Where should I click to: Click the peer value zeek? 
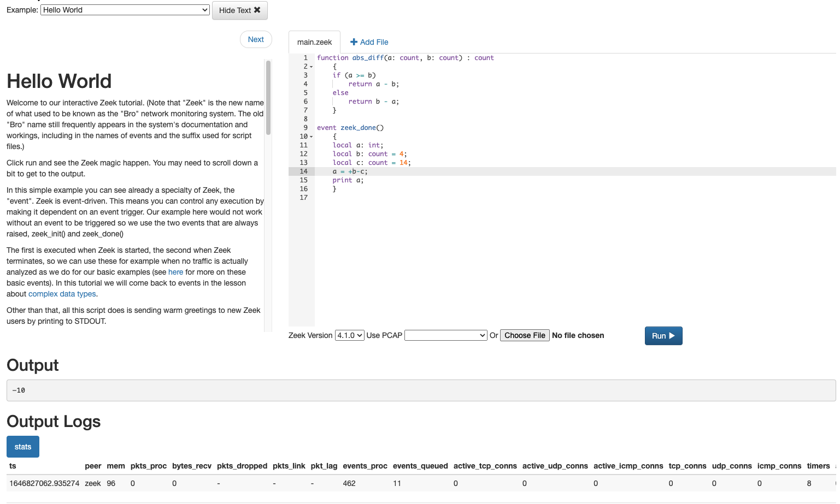(x=93, y=483)
